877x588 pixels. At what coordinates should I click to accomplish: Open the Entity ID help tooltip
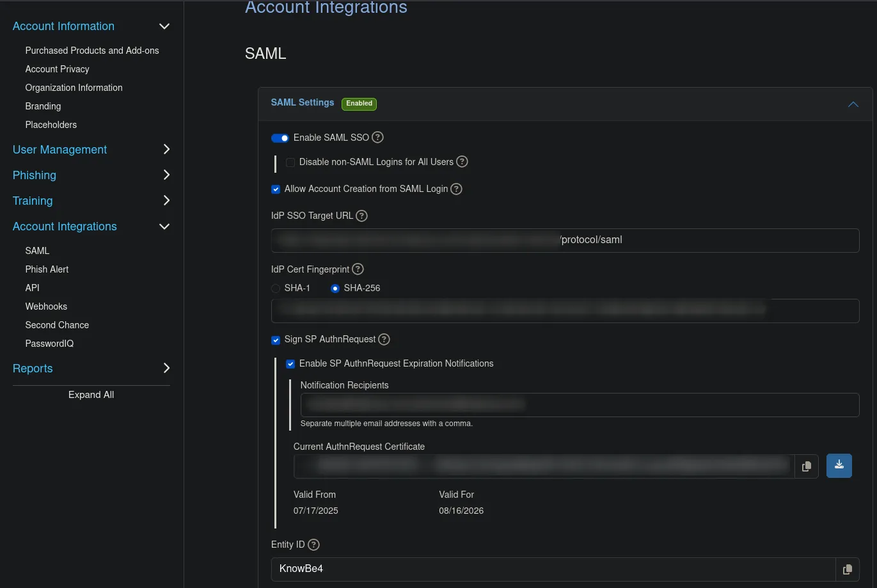pos(313,544)
